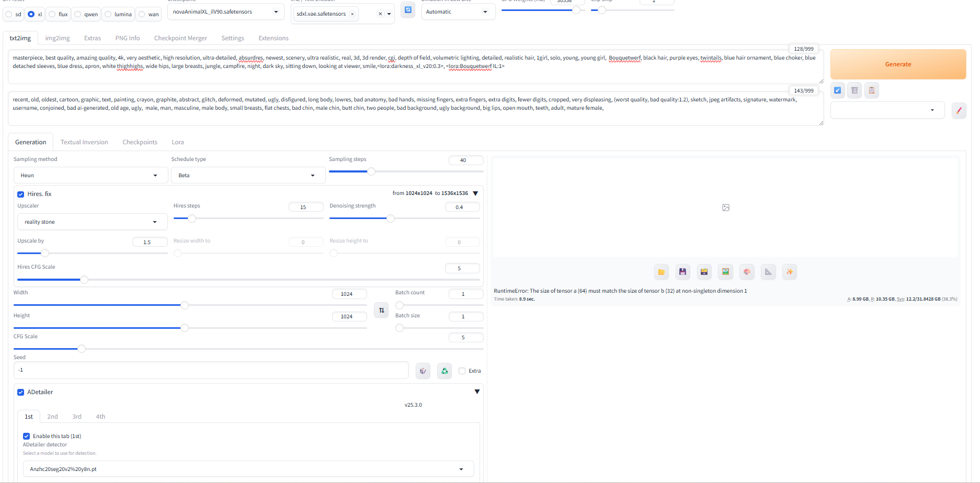Select the ADetailer 3rd tab
The width and height of the screenshot is (980, 483).
[x=77, y=417]
